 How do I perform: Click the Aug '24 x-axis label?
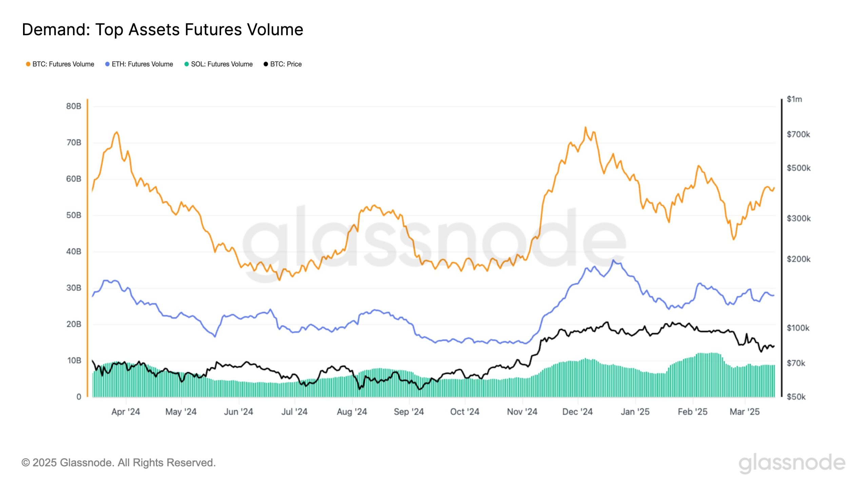(352, 412)
